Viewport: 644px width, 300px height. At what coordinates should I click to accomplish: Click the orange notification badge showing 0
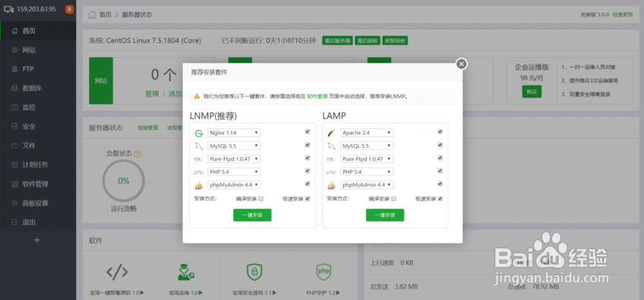(x=70, y=9)
